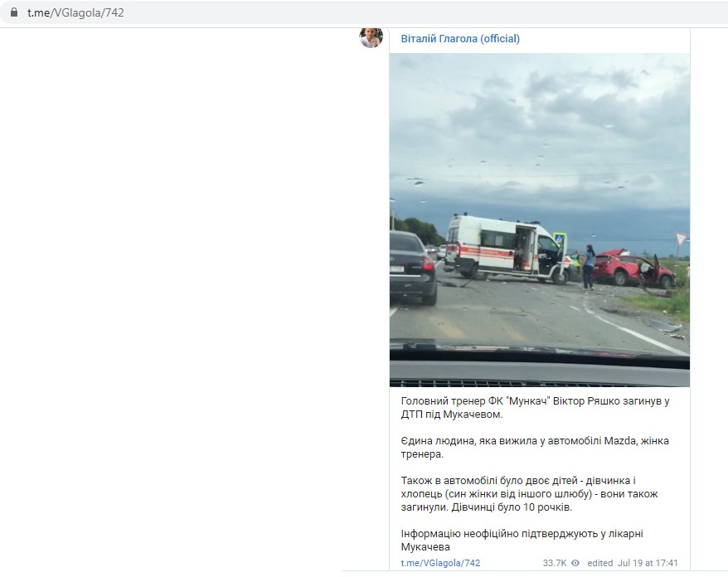Click the eye views icon
The image size is (728, 577).
[x=575, y=563]
